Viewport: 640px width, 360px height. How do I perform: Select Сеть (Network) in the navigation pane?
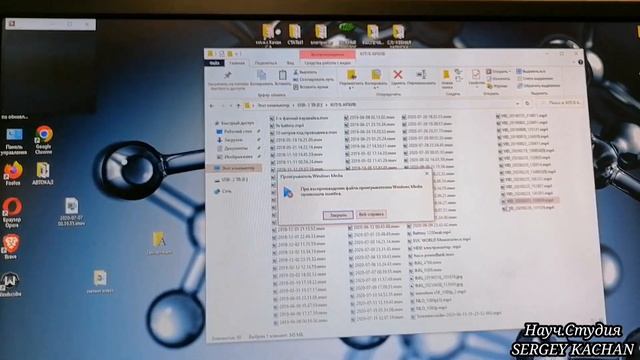coord(223,191)
